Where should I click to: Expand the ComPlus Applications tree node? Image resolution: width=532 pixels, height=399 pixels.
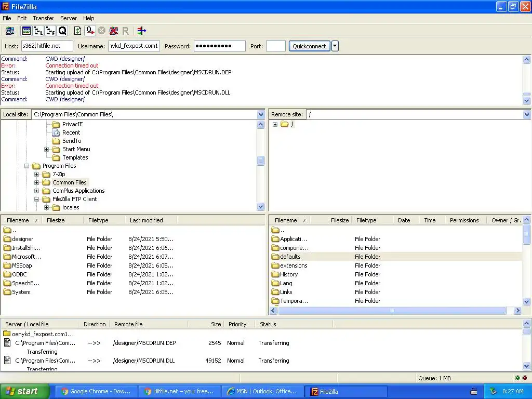pos(37,191)
